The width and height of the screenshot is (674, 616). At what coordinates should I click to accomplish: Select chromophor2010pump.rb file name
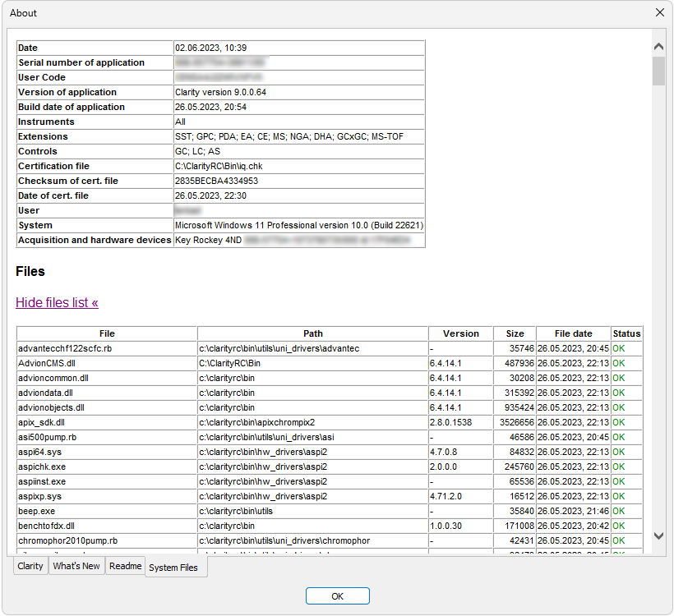(x=68, y=540)
